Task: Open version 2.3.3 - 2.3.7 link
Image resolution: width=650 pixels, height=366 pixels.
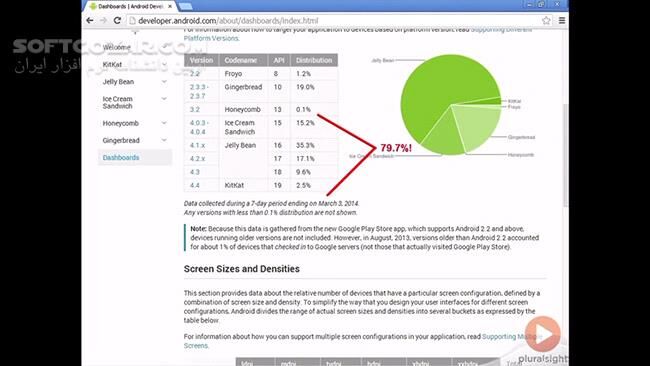Action: [x=199, y=91]
